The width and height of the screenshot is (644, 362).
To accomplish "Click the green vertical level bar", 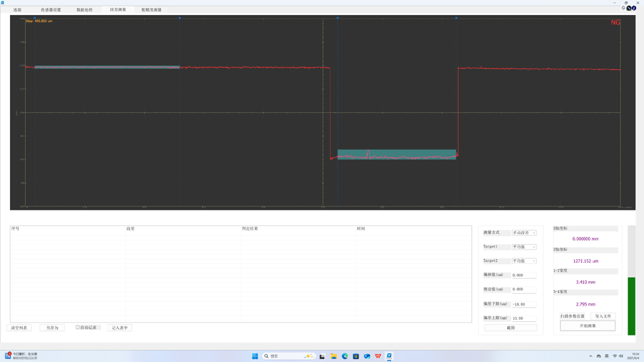I will (631, 305).
